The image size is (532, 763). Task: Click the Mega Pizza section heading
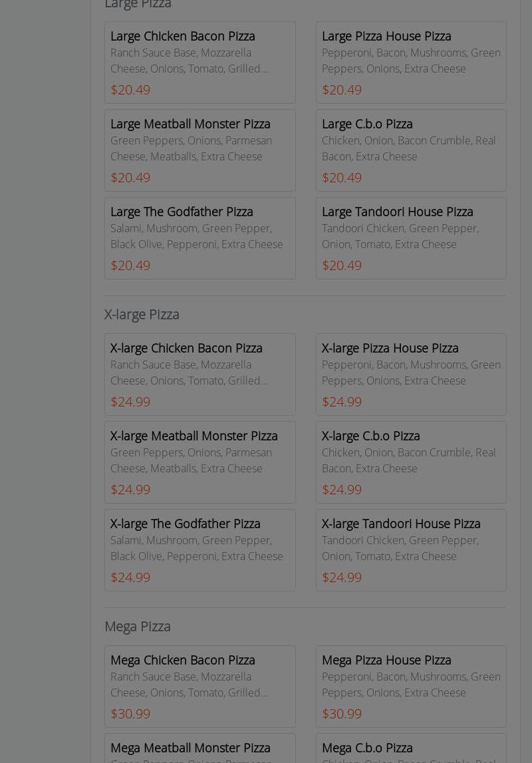[x=138, y=626]
